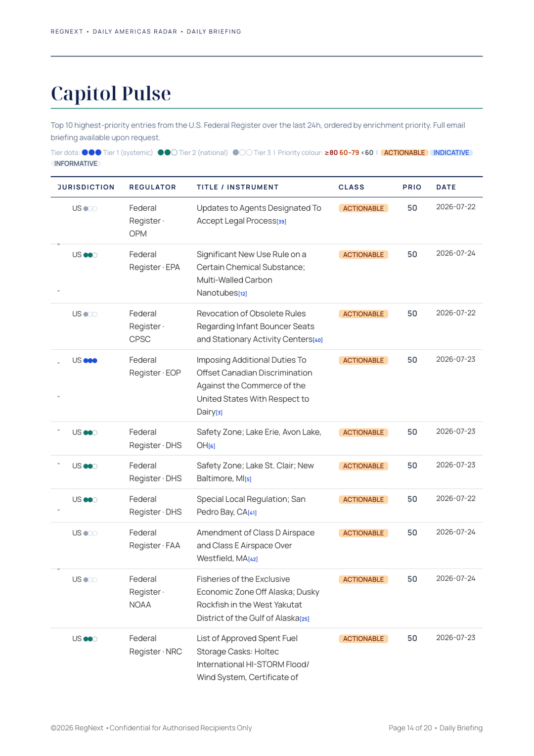
Task: Click the INDICATIVE badge in the legend
Action: 451,152
